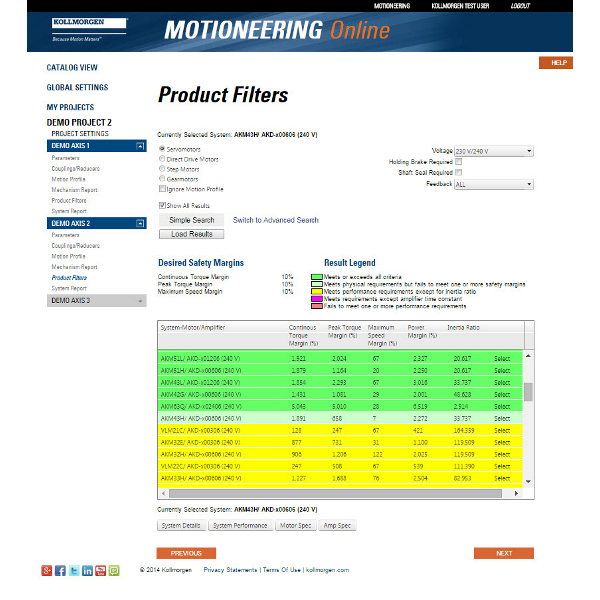Uncheck the Show All Results checkbox
This screenshot has height=600, width=600.
tap(162, 205)
